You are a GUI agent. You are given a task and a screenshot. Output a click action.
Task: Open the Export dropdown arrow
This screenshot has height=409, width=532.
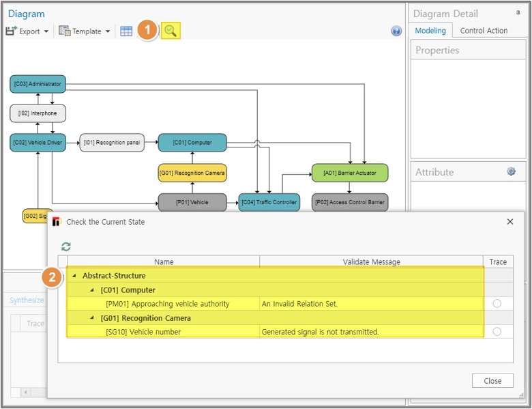[46, 32]
